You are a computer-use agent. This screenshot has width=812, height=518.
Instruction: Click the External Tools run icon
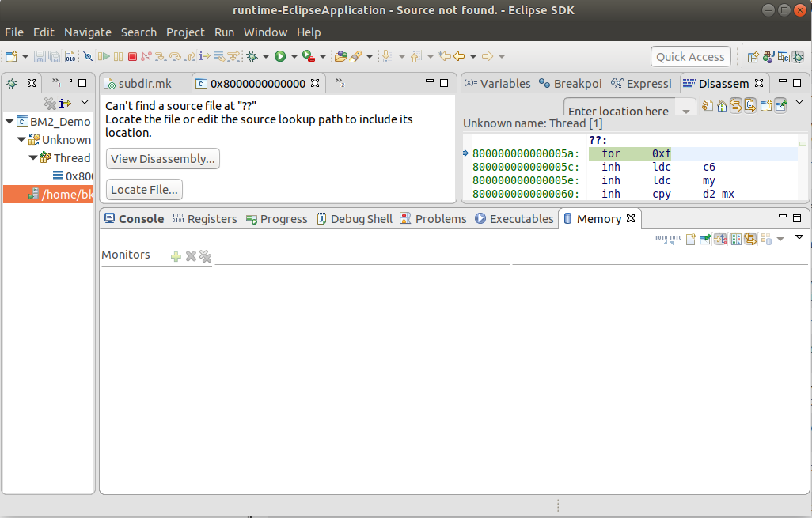click(309, 56)
